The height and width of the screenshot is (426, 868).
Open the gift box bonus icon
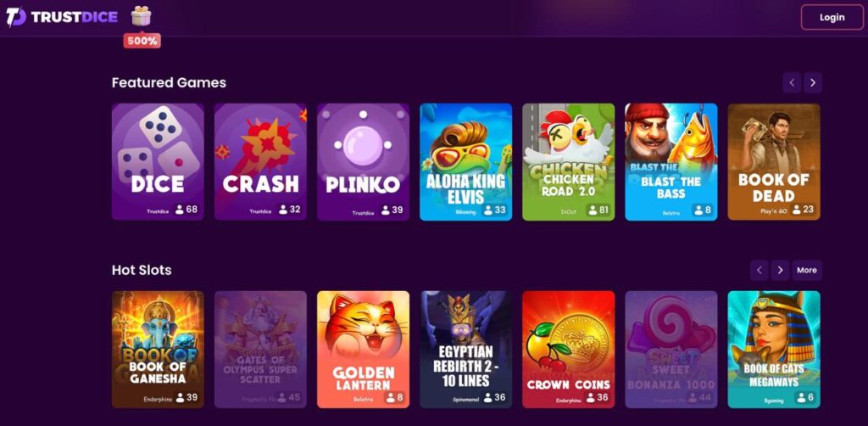[142, 16]
